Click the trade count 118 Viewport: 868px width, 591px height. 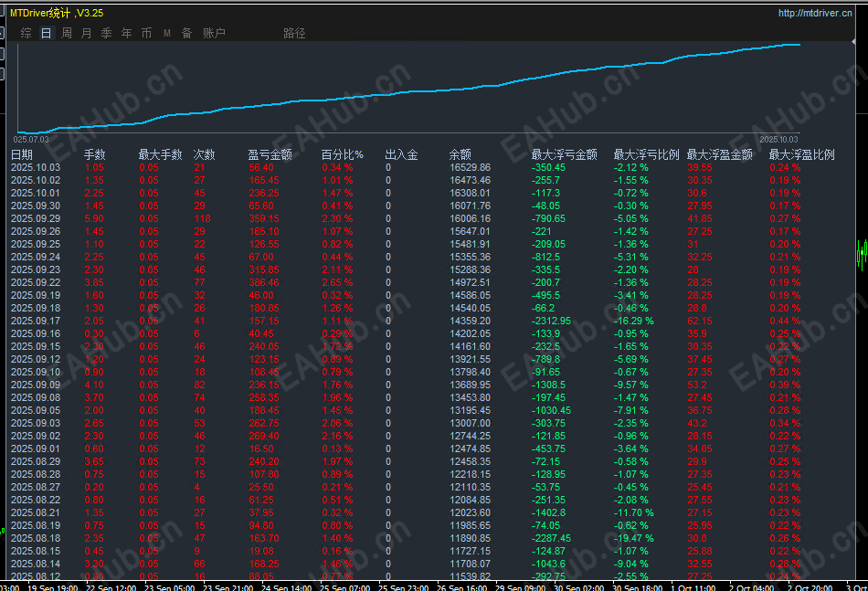[x=202, y=218]
